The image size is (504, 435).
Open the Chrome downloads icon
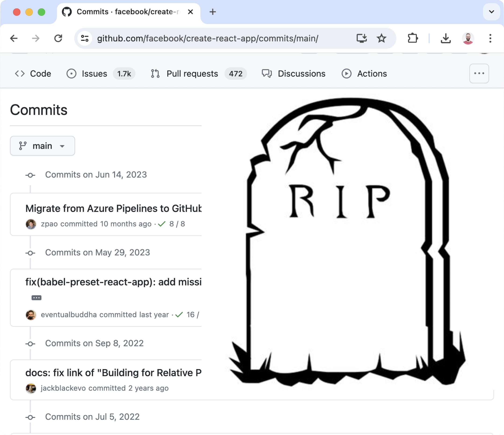tap(446, 38)
